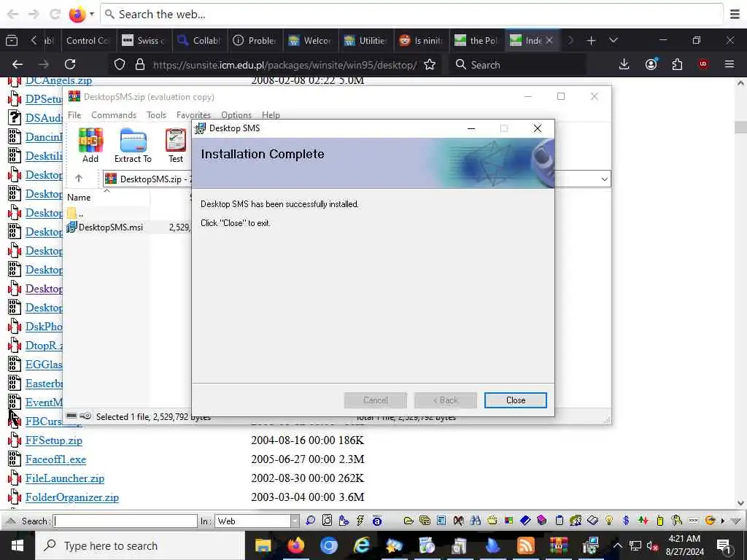Open the Windows Start menu
This screenshot has width=747, height=560.
[x=18, y=545]
